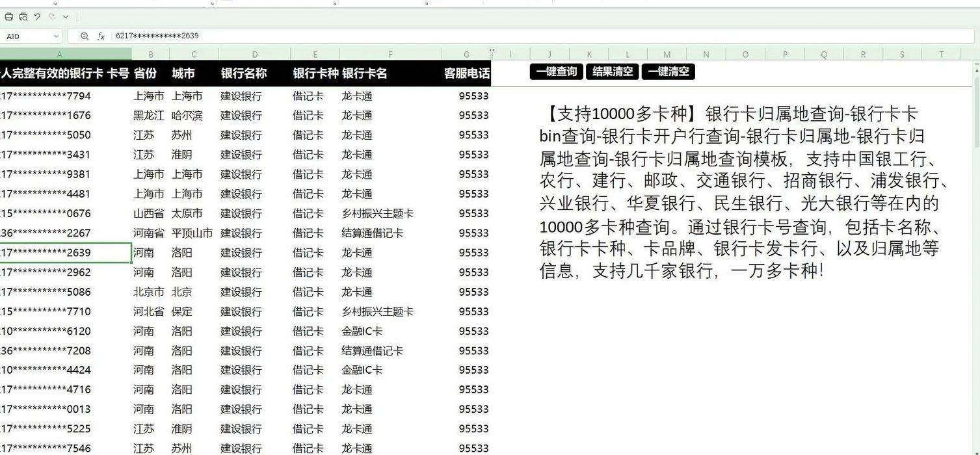Select column J header
The width and height of the screenshot is (980, 455).
click(x=550, y=55)
